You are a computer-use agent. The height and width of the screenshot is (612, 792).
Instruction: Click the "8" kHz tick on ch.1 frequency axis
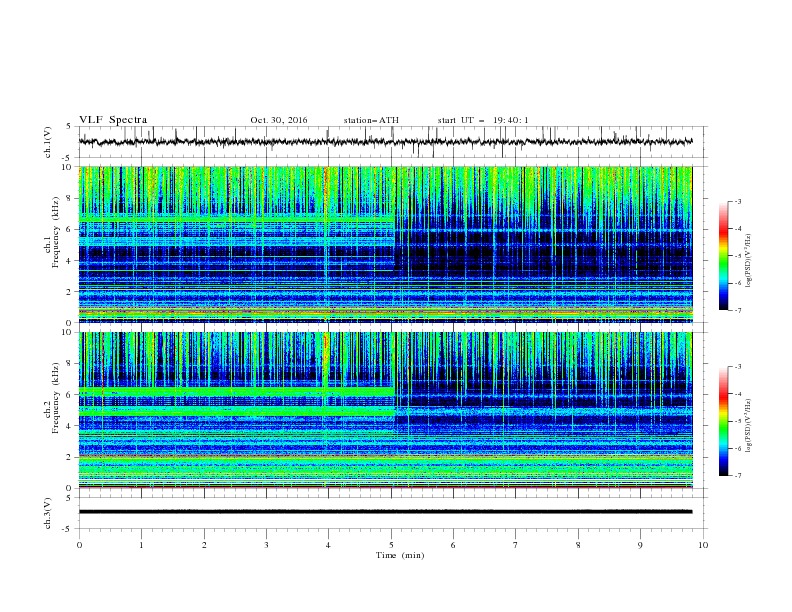[69, 198]
